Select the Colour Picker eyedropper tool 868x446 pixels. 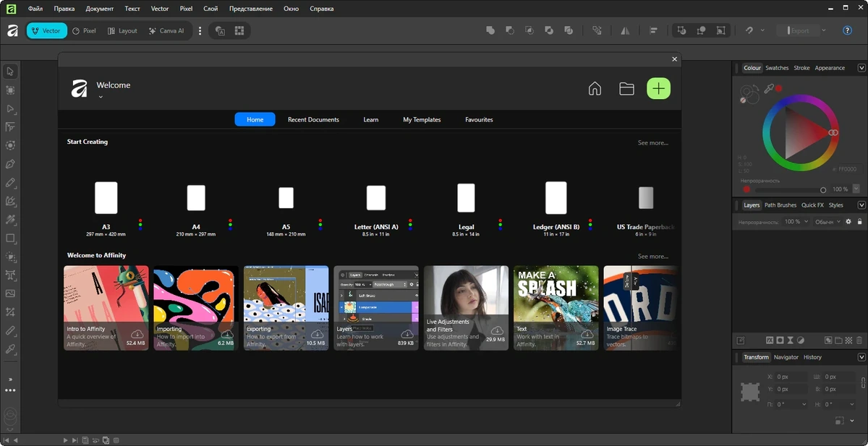(x=10, y=349)
